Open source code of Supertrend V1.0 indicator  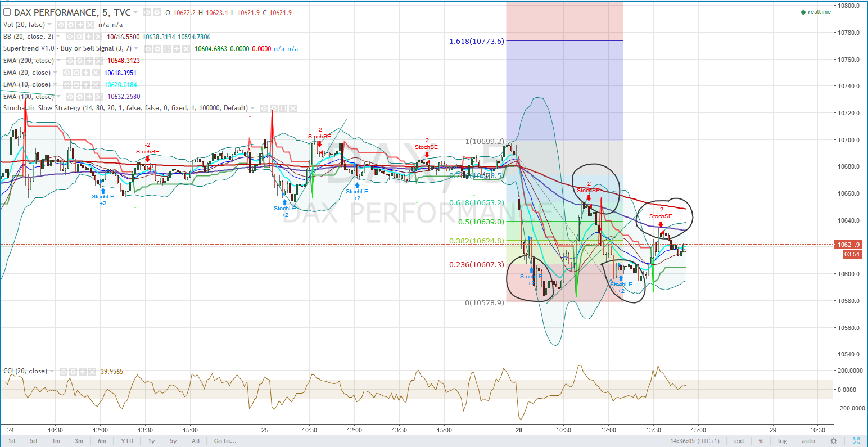tap(168, 48)
